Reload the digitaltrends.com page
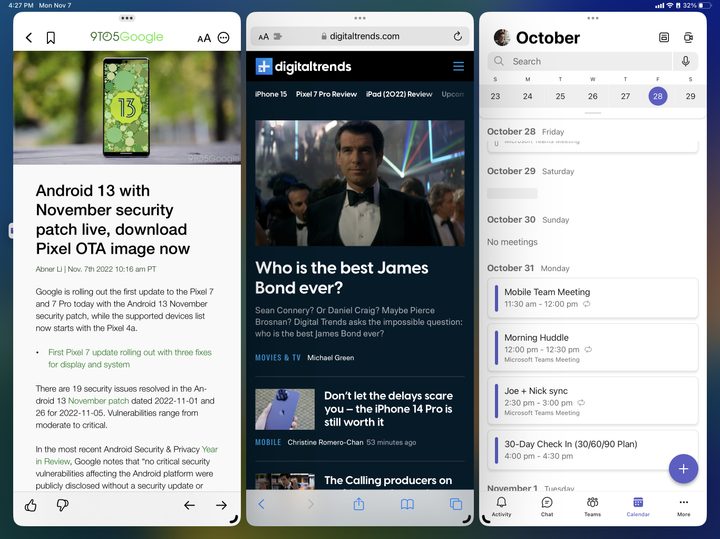 pyautogui.click(x=458, y=36)
